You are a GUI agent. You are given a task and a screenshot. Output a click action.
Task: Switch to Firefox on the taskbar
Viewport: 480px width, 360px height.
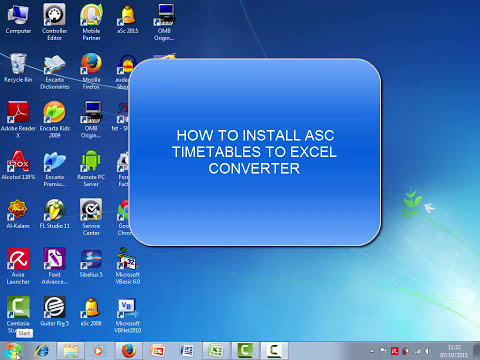[x=129, y=351]
